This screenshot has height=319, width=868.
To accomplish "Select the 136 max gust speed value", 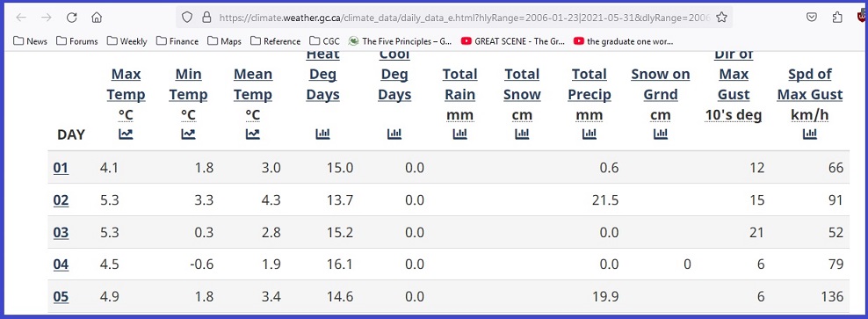I will coord(832,297).
